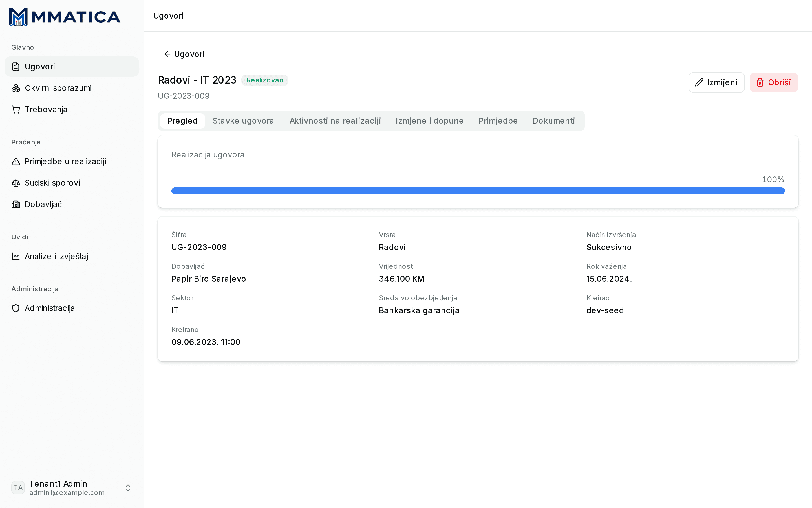Viewport: 812px width, 508px height.
Task: Click the back arrow next to Ugovori
Action: 167,54
